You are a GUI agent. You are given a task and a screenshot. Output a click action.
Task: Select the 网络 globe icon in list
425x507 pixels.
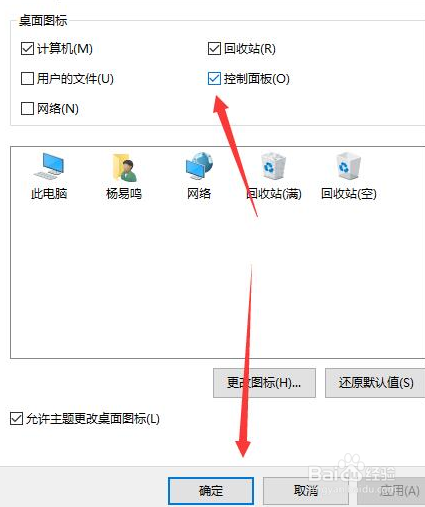[x=199, y=167]
